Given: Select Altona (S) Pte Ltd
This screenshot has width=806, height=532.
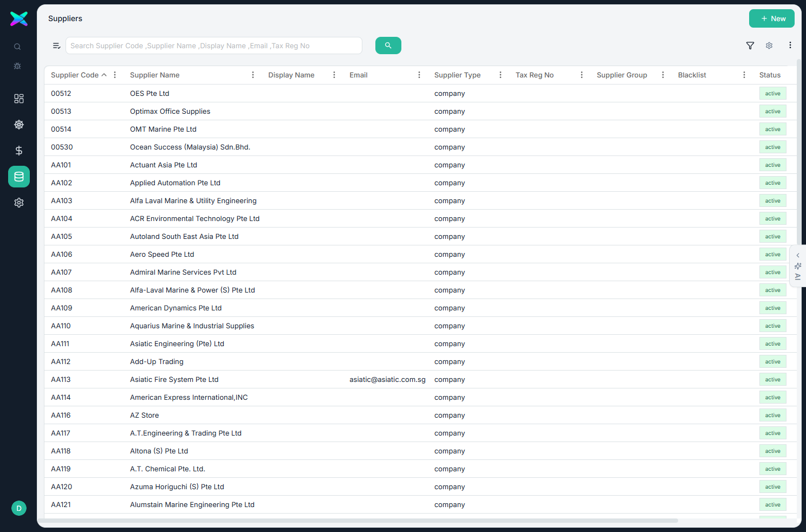Looking at the screenshot, I should coord(159,451).
